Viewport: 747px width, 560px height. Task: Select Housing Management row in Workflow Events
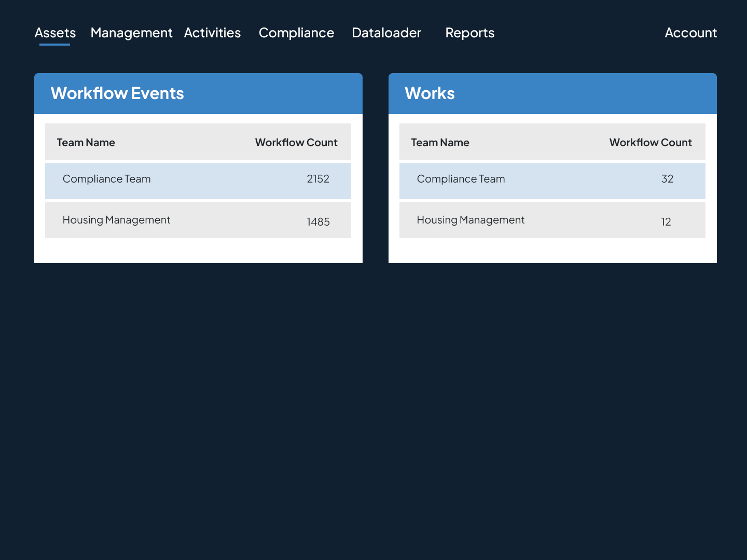click(198, 220)
